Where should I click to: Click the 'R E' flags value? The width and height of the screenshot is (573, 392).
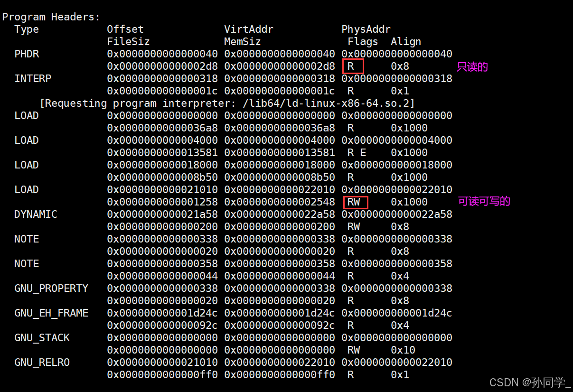[357, 153]
